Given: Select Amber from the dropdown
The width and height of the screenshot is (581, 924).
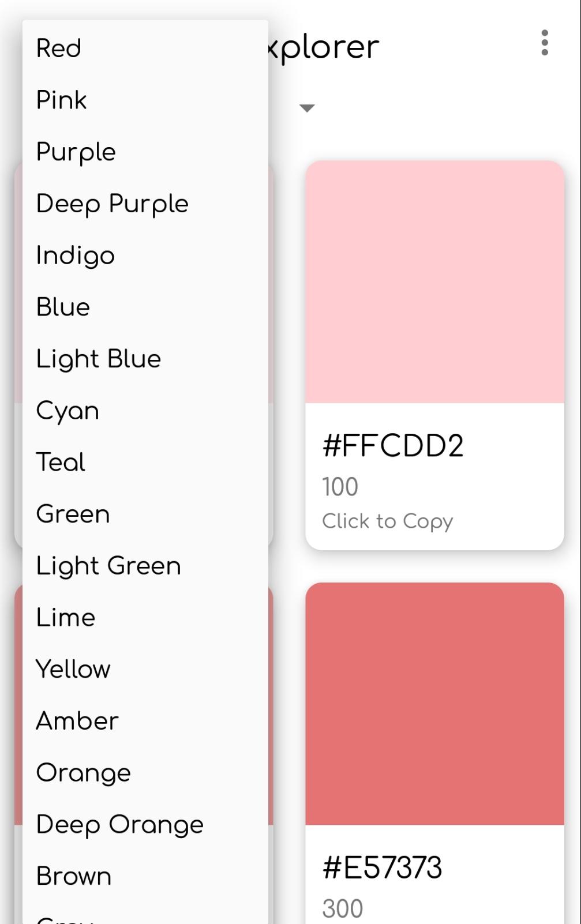Looking at the screenshot, I should click(x=78, y=721).
